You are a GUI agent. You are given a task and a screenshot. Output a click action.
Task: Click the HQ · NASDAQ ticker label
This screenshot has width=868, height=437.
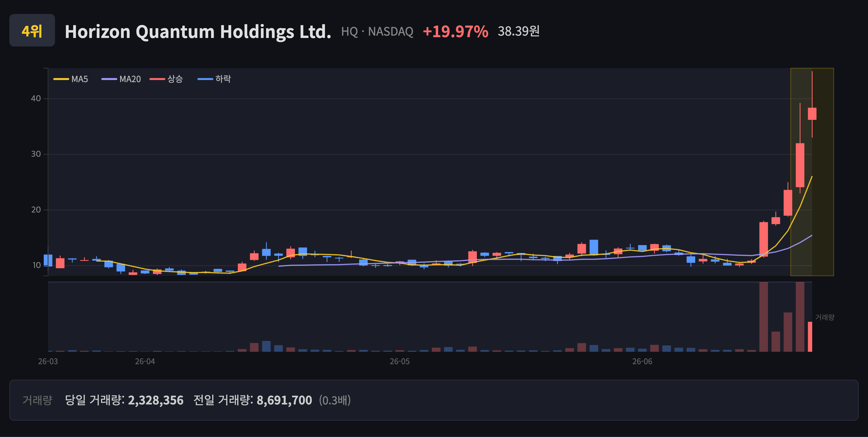click(x=377, y=32)
